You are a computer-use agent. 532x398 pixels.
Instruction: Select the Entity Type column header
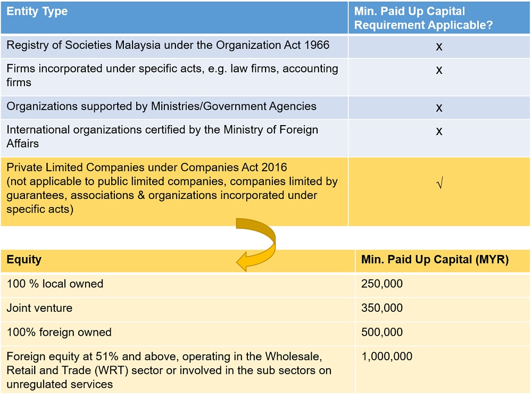click(x=37, y=12)
